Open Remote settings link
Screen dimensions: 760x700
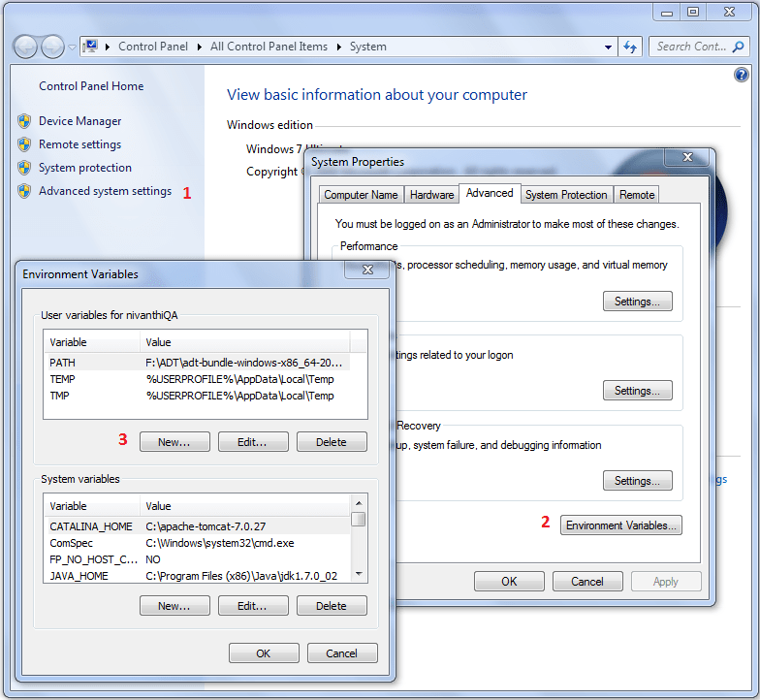click(x=79, y=144)
